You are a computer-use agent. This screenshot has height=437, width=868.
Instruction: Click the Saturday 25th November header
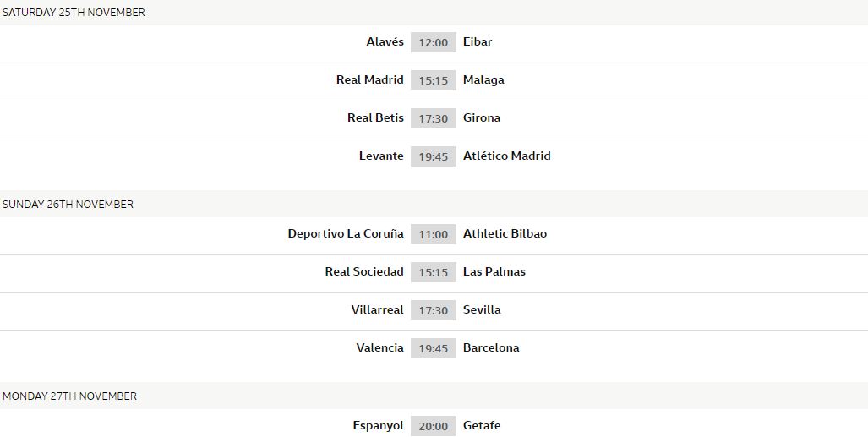(74, 13)
